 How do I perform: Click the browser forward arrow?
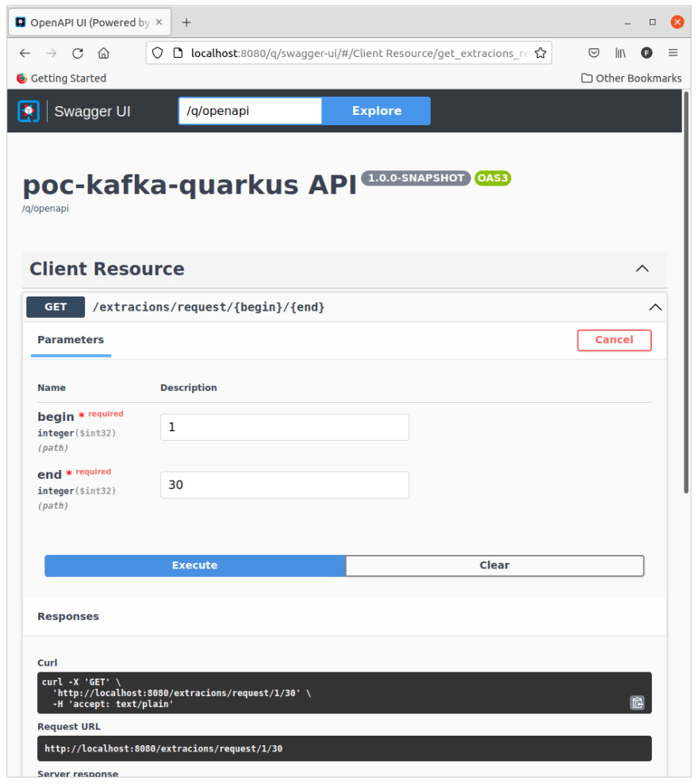pyautogui.click(x=51, y=53)
